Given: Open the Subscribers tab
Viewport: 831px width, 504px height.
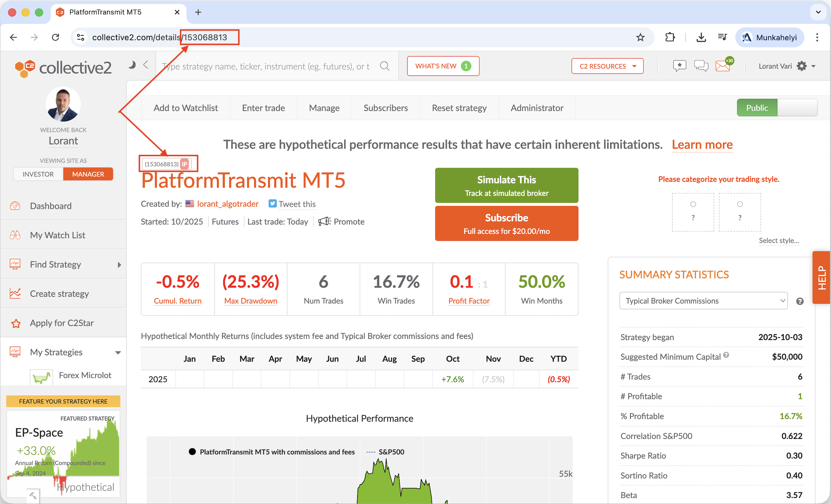Looking at the screenshot, I should pos(386,108).
